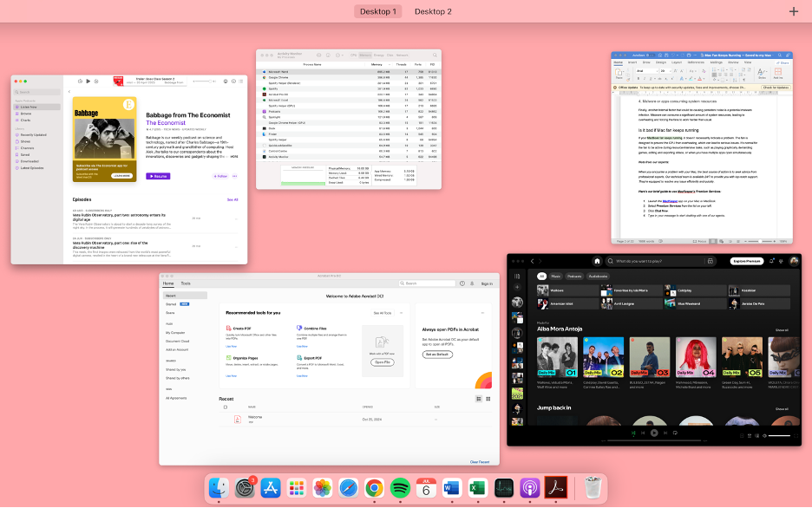Open the font dropdown in Word's toolbar
Viewport: 812px width, 508px height.
point(648,71)
